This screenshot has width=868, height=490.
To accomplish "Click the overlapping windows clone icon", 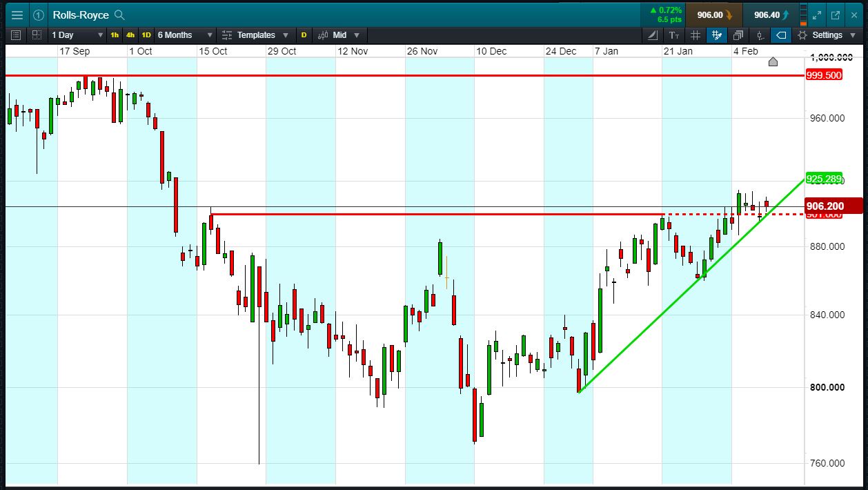I will coord(738,35).
